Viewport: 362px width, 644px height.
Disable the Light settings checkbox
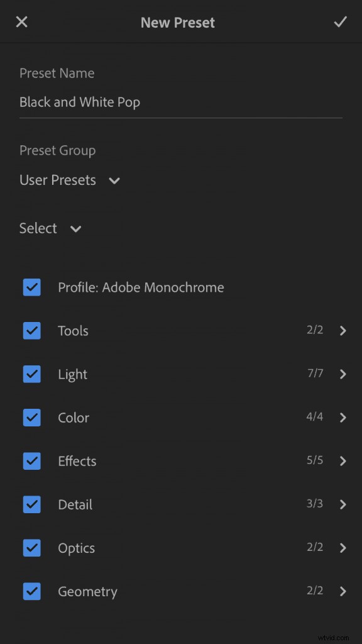(31, 374)
